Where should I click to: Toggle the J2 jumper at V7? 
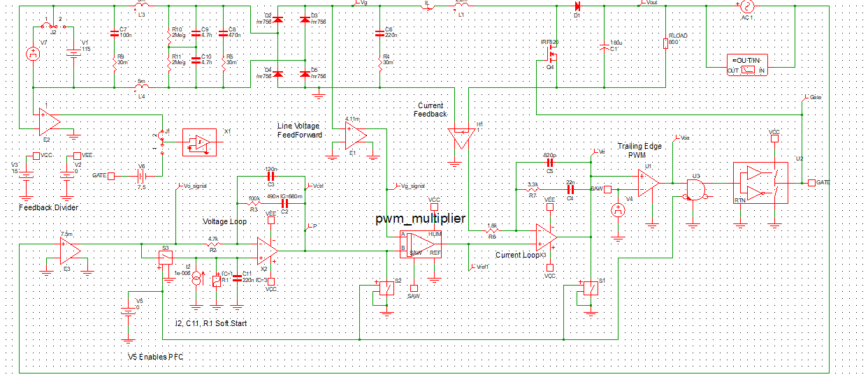click(52, 24)
